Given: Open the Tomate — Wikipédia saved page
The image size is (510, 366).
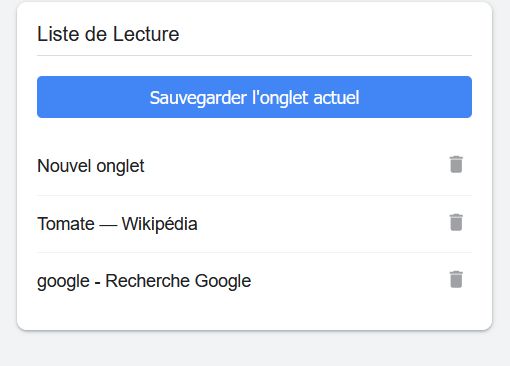Looking at the screenshot, I should tap(117, 224).
